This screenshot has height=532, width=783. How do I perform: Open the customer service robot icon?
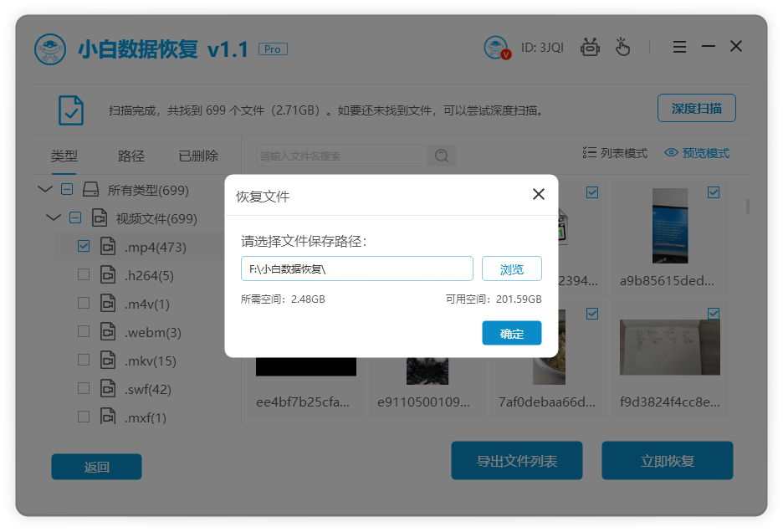pyautogui.click(x=590, y=47)
